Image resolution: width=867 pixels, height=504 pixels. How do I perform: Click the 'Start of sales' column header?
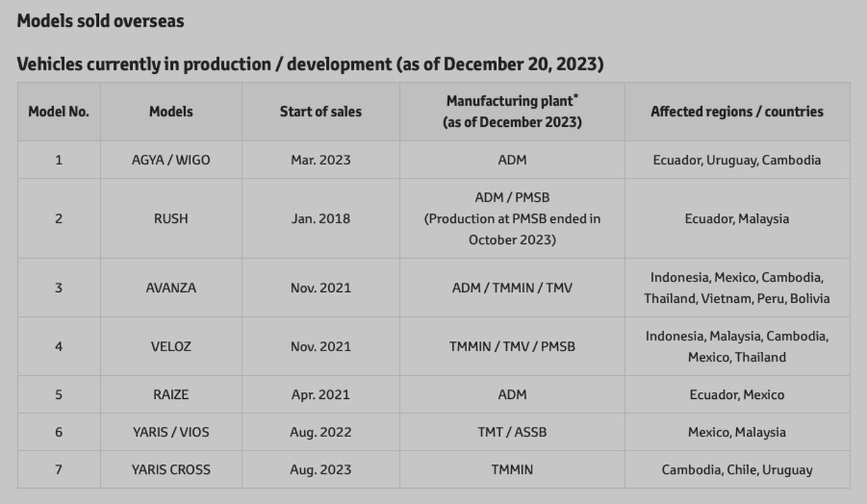tap(321, 112)
